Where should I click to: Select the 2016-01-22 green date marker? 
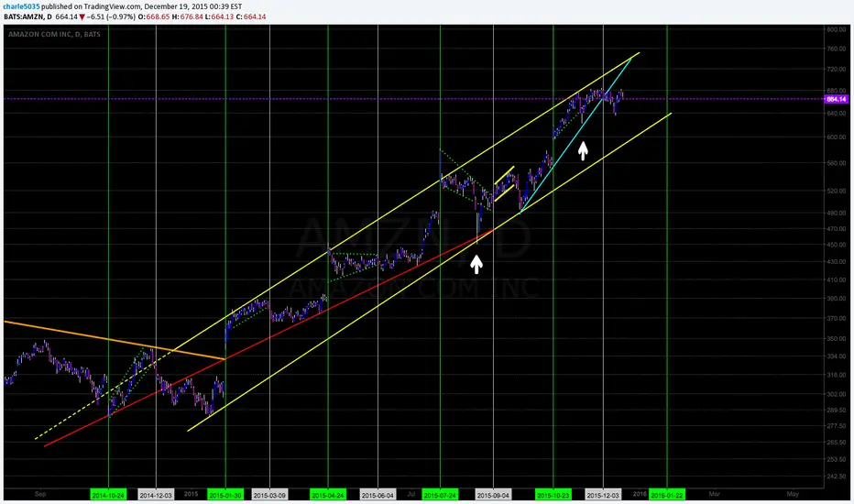667,495
